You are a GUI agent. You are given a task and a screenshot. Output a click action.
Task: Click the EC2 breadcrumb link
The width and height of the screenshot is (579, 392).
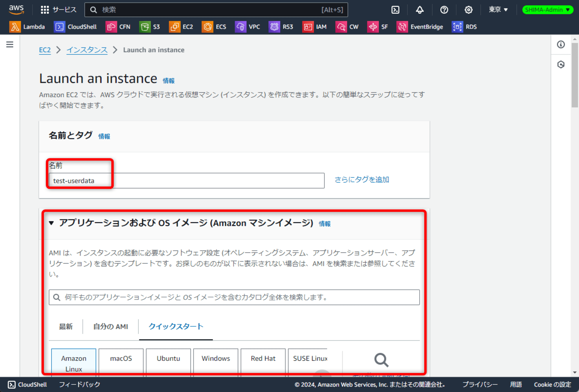45,50
